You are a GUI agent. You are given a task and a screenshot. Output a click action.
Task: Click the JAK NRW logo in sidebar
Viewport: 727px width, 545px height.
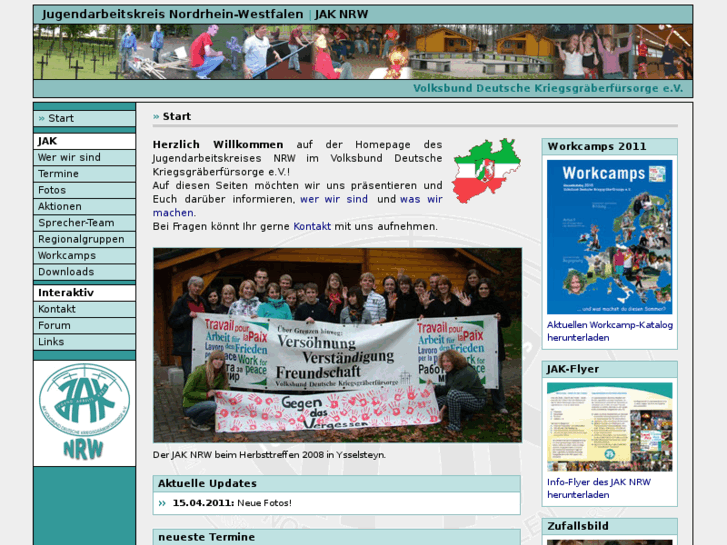84,412
